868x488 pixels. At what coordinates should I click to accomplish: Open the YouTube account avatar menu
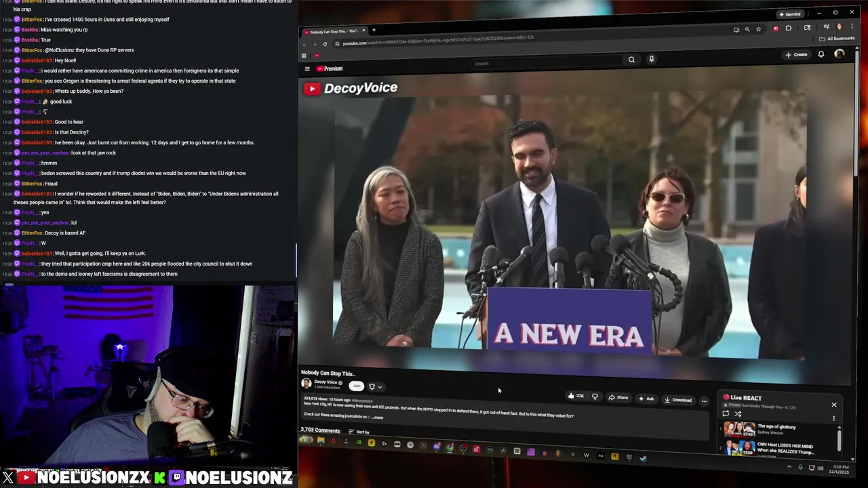click(x=840, y=54)
